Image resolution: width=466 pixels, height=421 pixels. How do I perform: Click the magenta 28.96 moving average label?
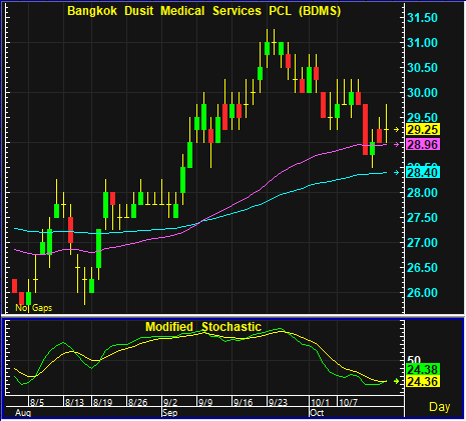[x=423, y=144]
